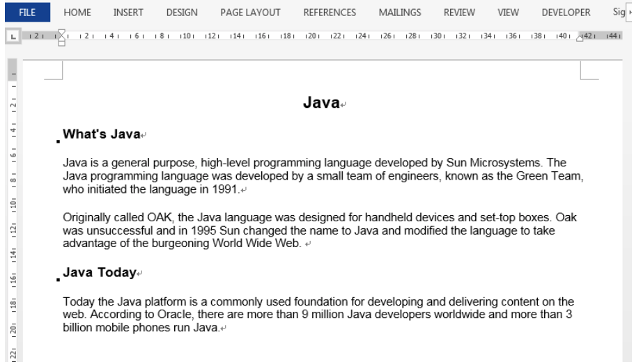Switch to the MAILINGS tab
This screenshot has width=634, height=364.
tap(400, 13)
